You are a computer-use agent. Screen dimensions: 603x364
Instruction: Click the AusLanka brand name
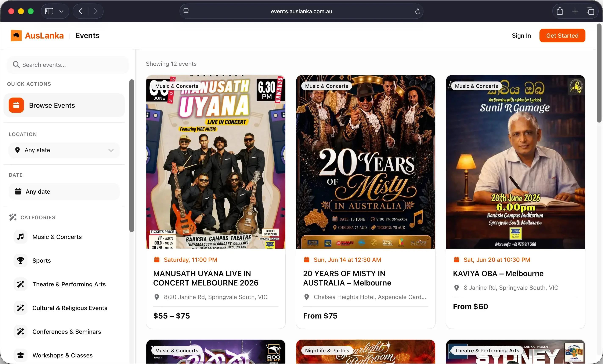[x=44, y=36]
